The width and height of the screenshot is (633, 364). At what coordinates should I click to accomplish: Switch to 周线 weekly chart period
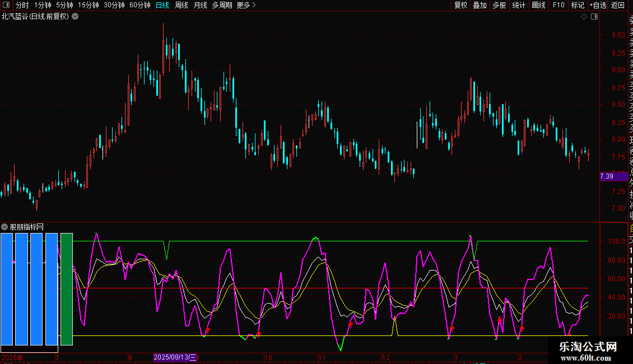tap(181, 5)
